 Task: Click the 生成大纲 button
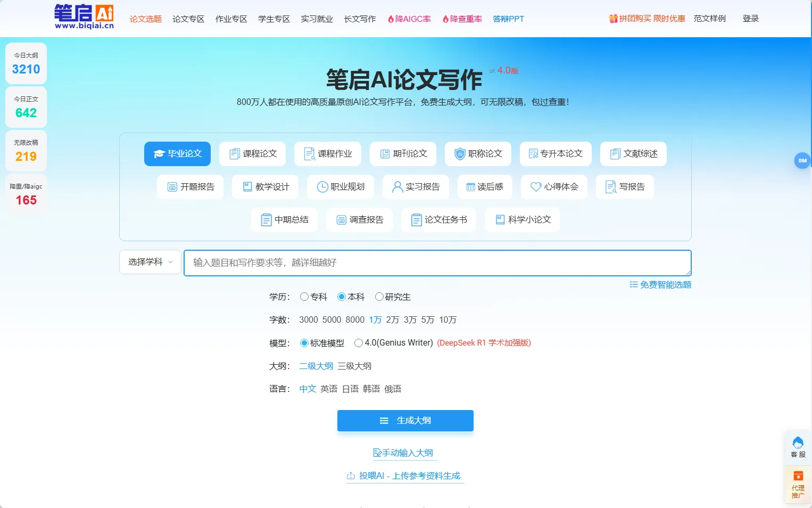tap(405, 421)
